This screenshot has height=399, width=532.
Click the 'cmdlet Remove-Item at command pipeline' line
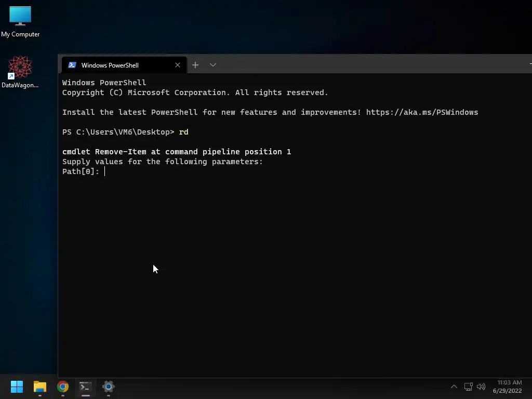tap(177, 152)
